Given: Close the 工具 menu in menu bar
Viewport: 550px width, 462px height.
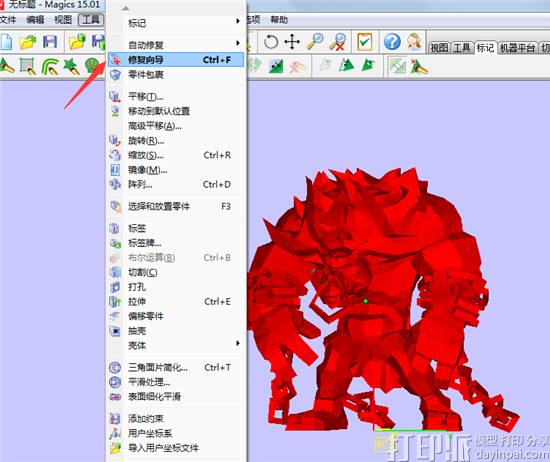Looking at the screenshot, I should click(91, 20).
